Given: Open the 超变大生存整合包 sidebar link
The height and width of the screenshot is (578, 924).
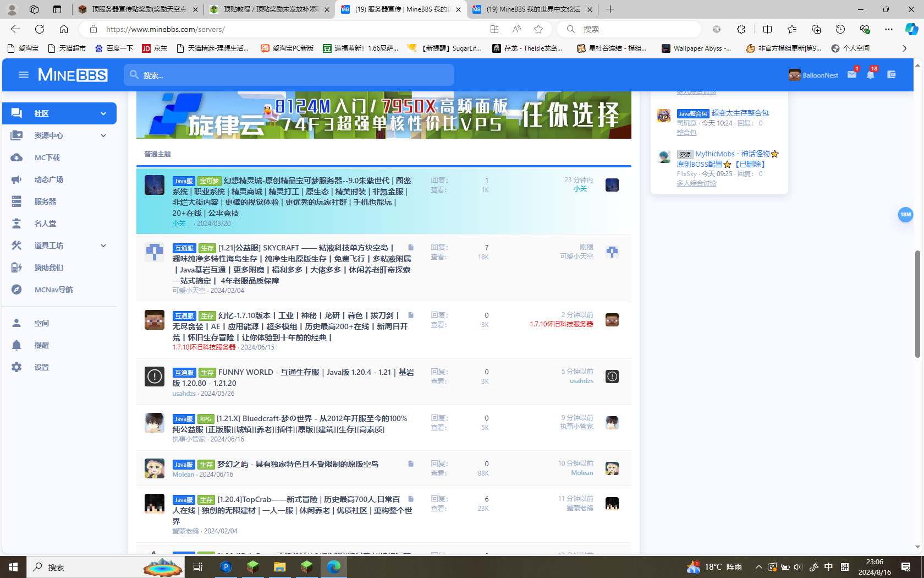Looking at the screenshot, I should pyautogui.click(x=740, y=113).
